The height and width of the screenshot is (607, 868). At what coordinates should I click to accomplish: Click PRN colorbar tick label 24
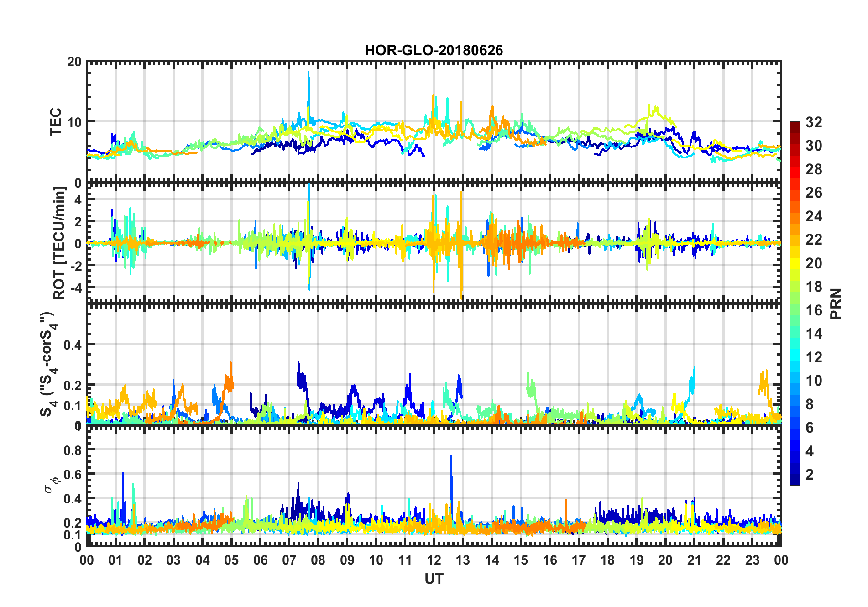click(814, 216)
